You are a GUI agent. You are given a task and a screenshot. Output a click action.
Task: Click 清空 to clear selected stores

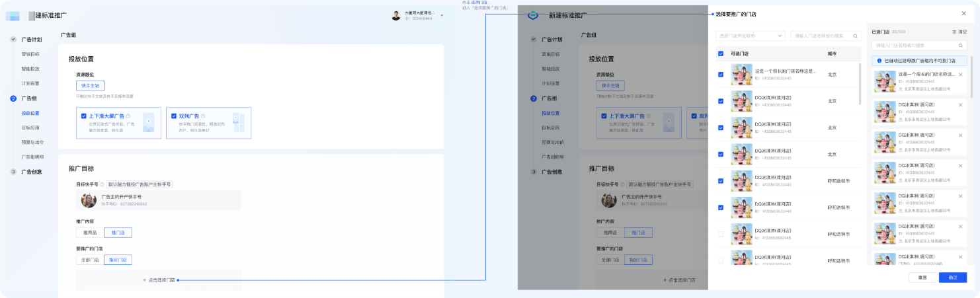959,31
